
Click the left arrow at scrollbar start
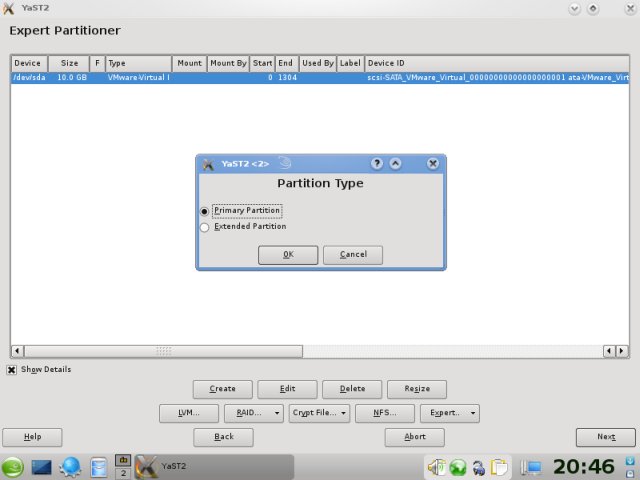(17, 351)
